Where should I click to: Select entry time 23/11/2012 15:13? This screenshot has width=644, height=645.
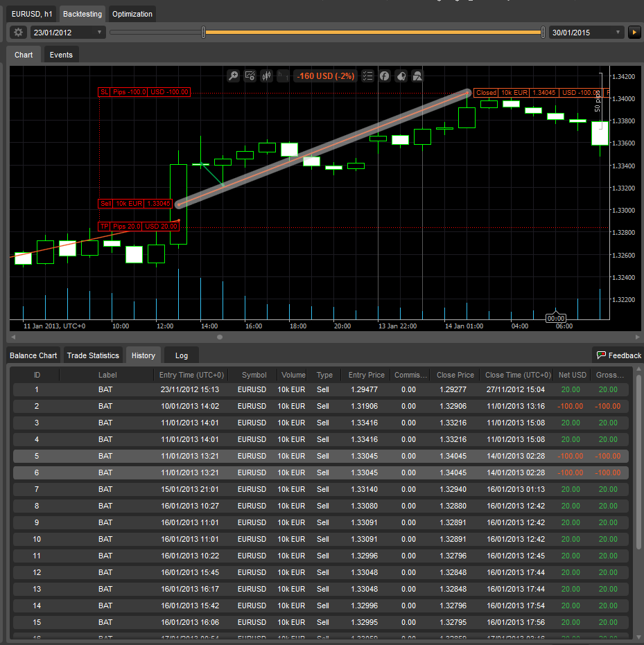pos(190,389)
